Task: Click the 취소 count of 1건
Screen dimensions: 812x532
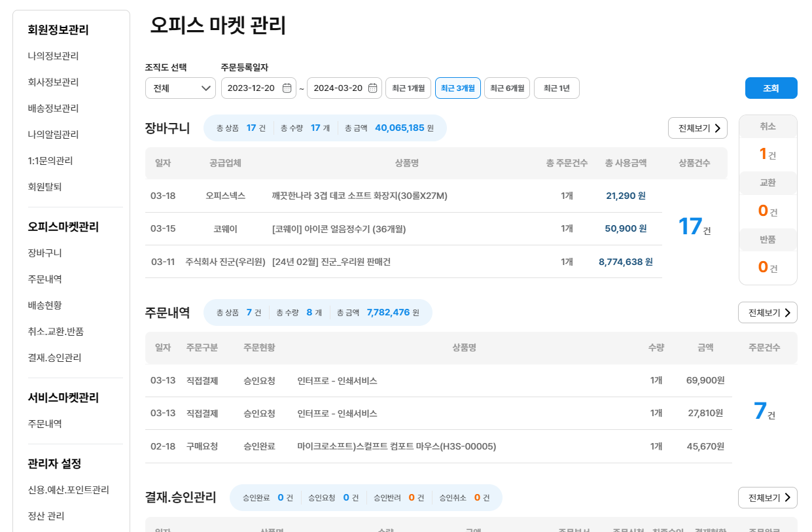Action: (x=768, y=154)
